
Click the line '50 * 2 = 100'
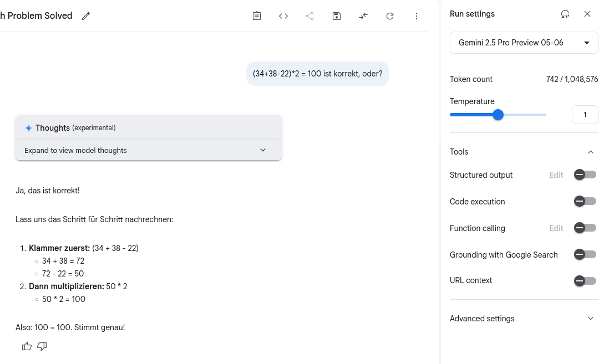(x=64, y=299)
